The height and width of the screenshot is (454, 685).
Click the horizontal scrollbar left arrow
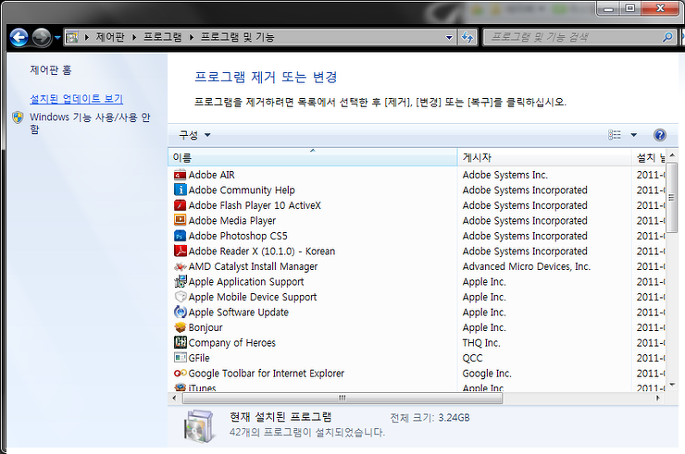coord(174,398)
